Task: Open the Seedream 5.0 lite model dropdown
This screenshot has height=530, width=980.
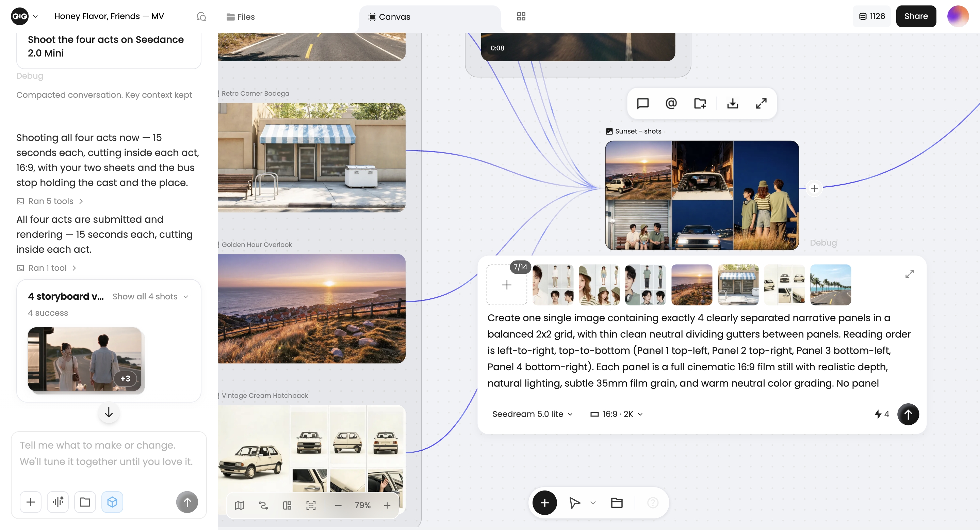Action: tap(532, 414)
